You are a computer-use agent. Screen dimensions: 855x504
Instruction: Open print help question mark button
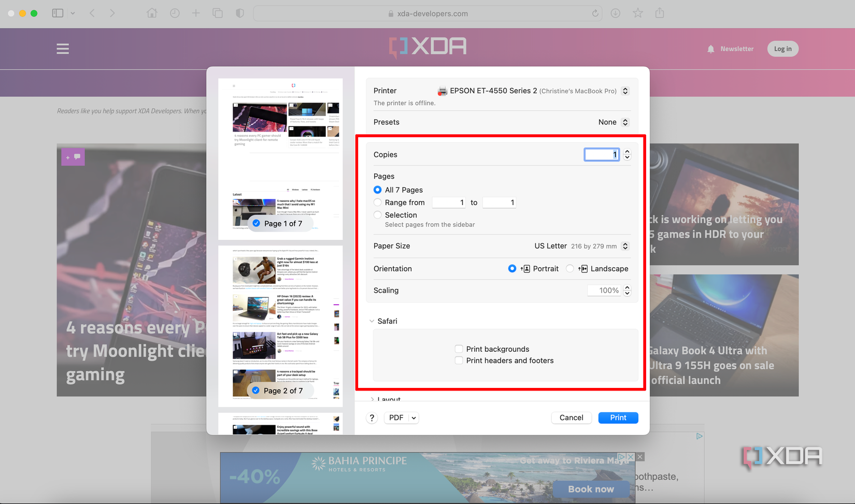point(372,418)
